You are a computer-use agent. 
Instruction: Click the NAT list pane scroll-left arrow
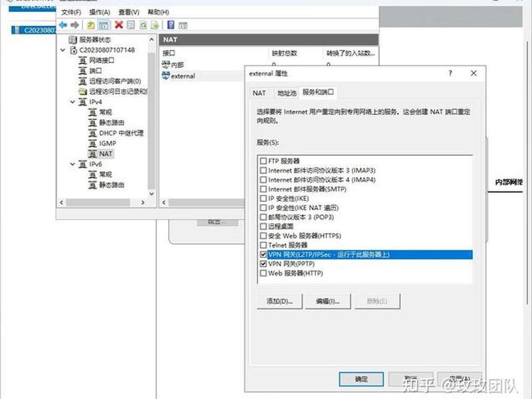coord(164,203)
